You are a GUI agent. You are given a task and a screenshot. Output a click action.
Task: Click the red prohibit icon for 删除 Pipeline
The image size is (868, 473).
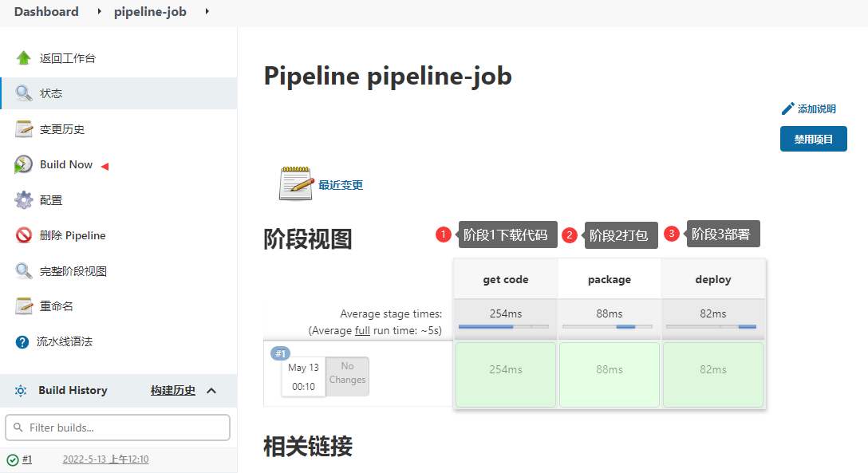pos(23,235)
